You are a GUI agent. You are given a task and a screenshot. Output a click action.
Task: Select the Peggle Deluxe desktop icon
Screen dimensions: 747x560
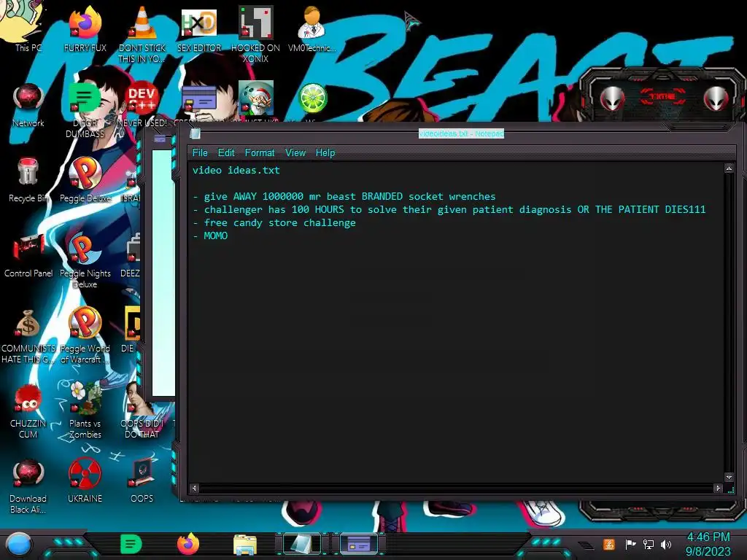[x=85, y=180]
